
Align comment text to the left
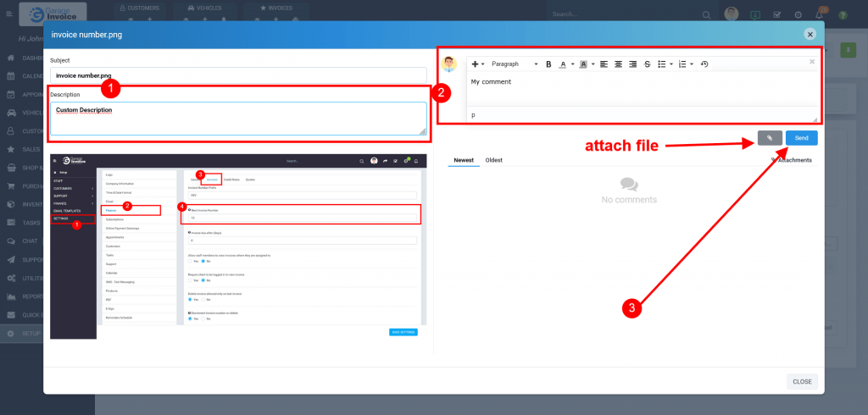click(x=604, y=64)
